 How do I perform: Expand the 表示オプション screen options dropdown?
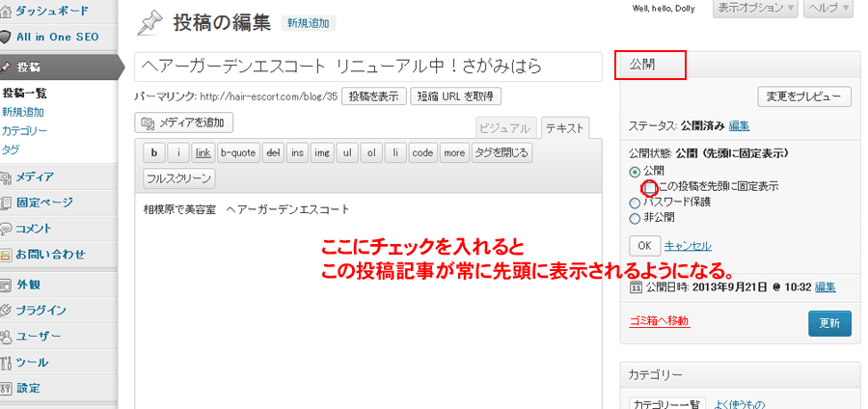coord(755,9)
